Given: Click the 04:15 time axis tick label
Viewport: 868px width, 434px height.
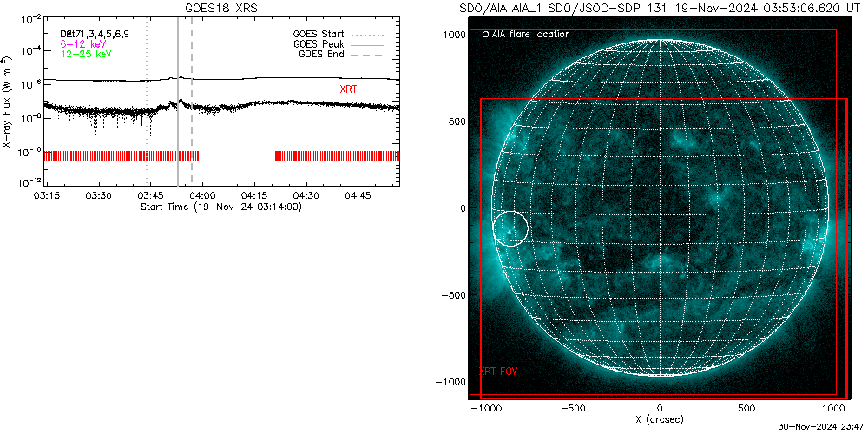Looking at the screenshot, I should point(254,195).
